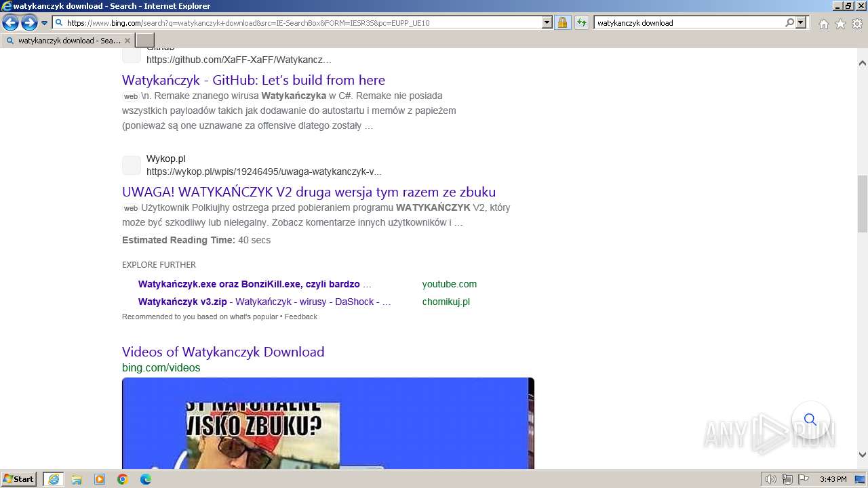
Task: Open a new blank tab
Action: 145,41
